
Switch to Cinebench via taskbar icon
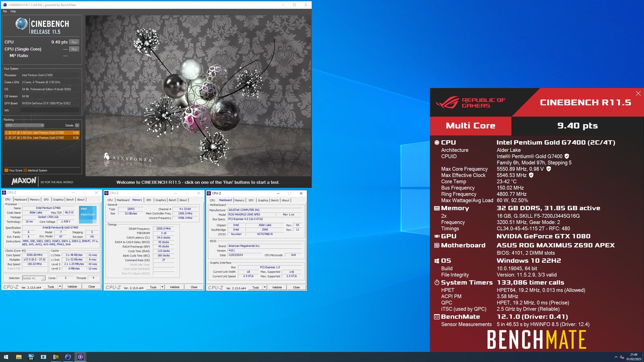tap(68, 357)
